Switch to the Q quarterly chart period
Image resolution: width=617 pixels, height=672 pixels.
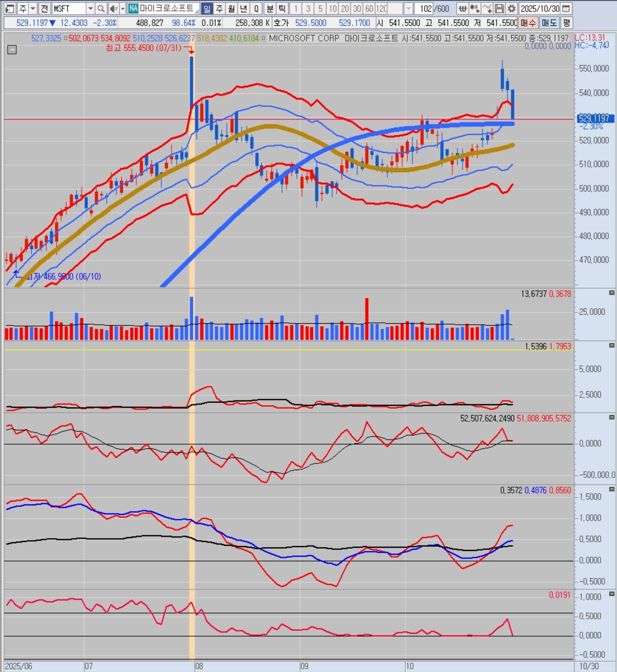point(256,8)
